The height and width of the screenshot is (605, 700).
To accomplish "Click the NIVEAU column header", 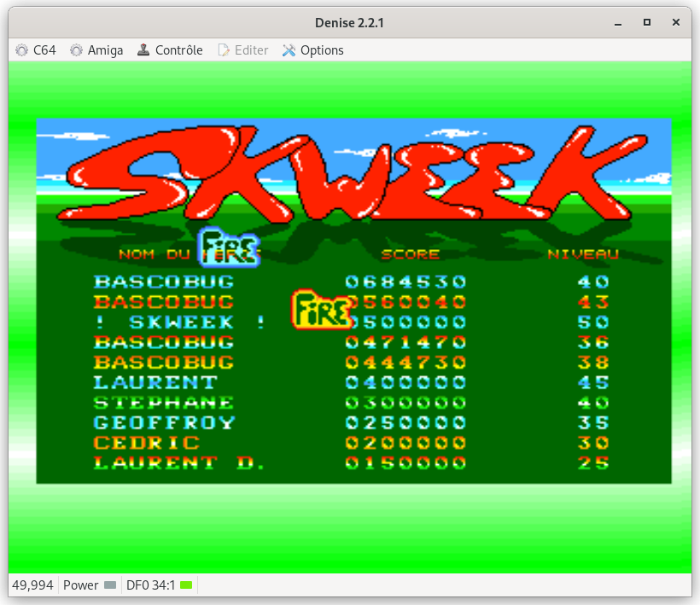I will (583, 254).
